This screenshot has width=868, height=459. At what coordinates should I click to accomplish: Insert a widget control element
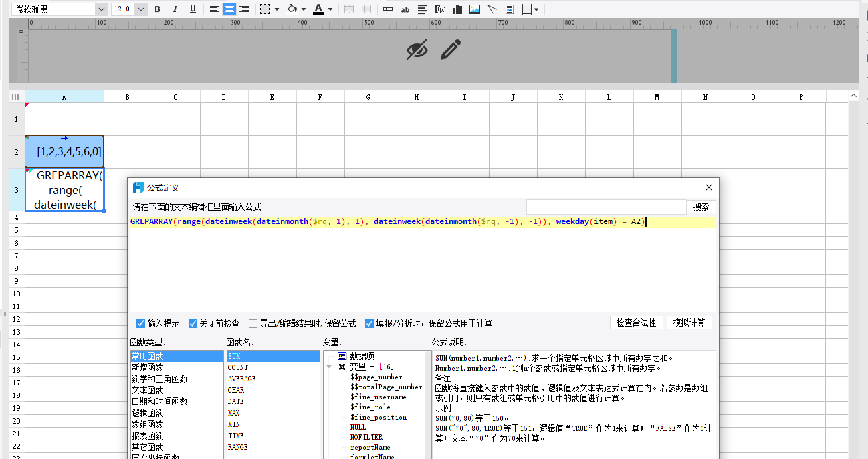(x=388, y=9)
